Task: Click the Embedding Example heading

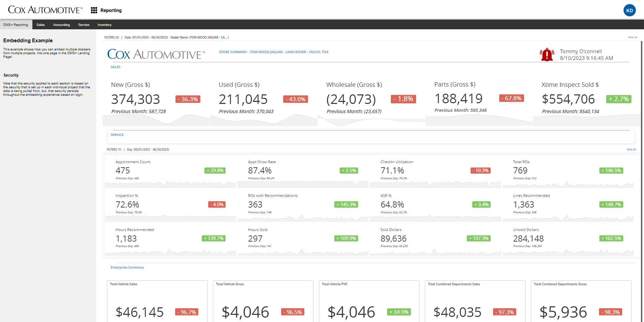Action: pyautogui.click(x=28, y=41)
